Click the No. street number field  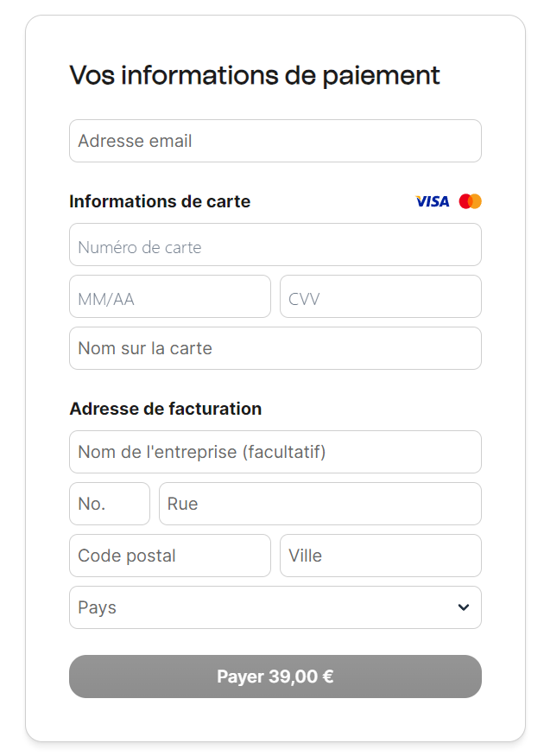tap(109, 504)
